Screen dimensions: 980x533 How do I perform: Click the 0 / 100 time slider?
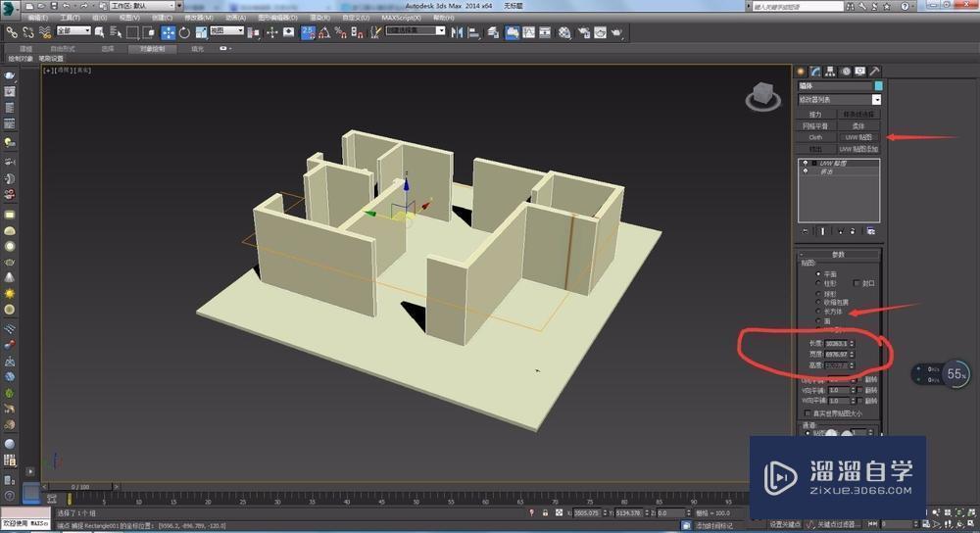(80, 486)
